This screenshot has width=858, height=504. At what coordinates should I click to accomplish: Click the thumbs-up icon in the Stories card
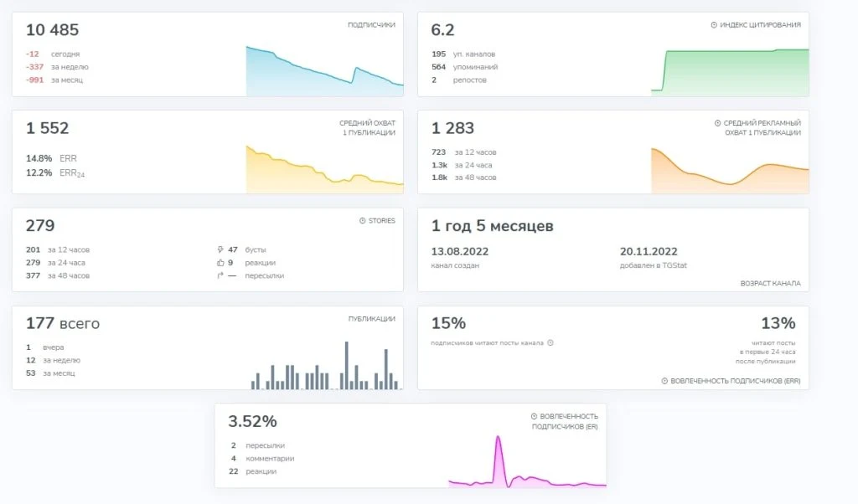(220, 263)
